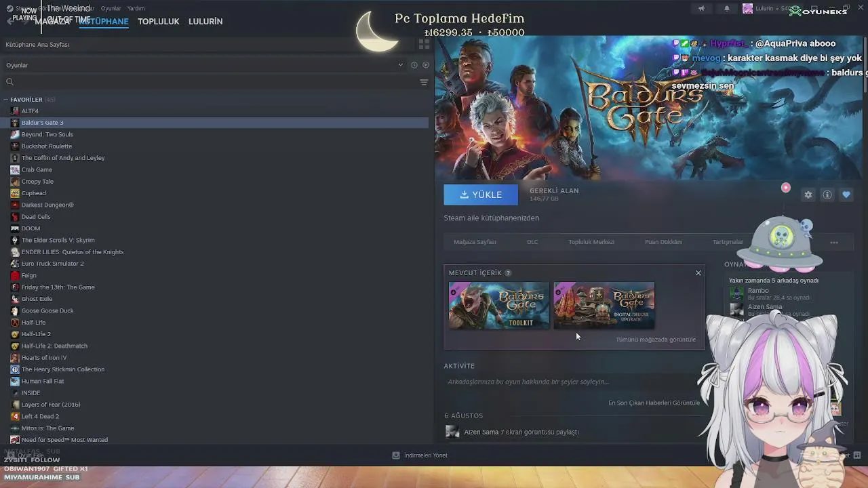Click the Buckshot Roulette game icon
The width and height of the screenshot is (868, 488).
pos(15,146)
